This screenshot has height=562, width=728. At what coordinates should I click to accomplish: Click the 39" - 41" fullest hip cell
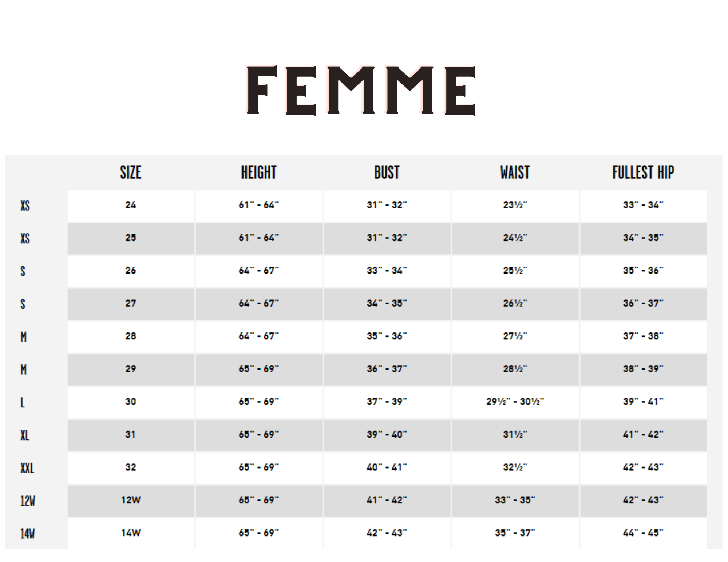coord(643,402)
